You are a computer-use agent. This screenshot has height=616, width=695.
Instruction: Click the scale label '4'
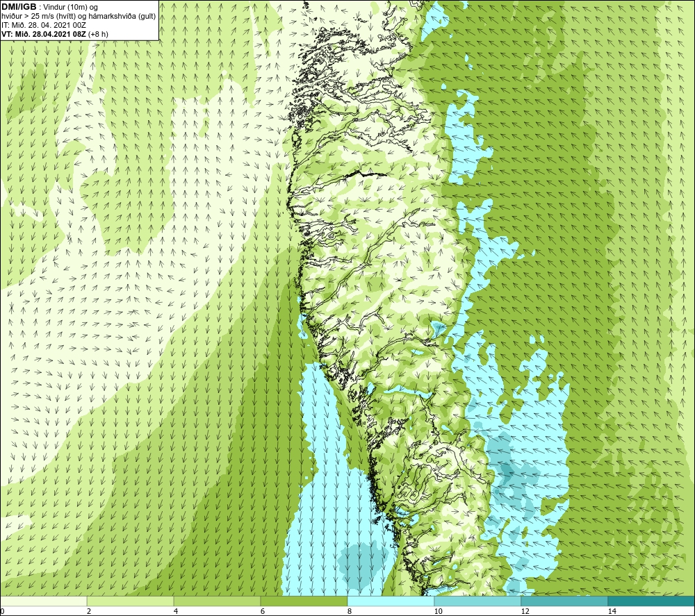point(176,611)
